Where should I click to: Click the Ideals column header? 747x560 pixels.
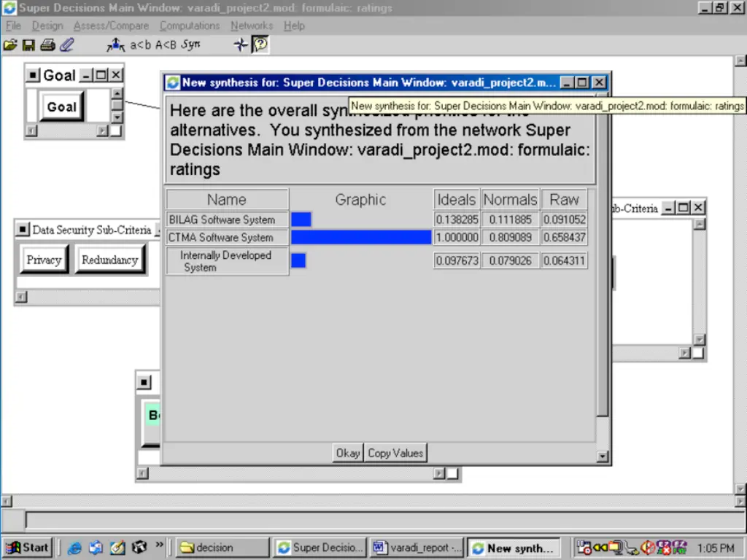[457, 200]
